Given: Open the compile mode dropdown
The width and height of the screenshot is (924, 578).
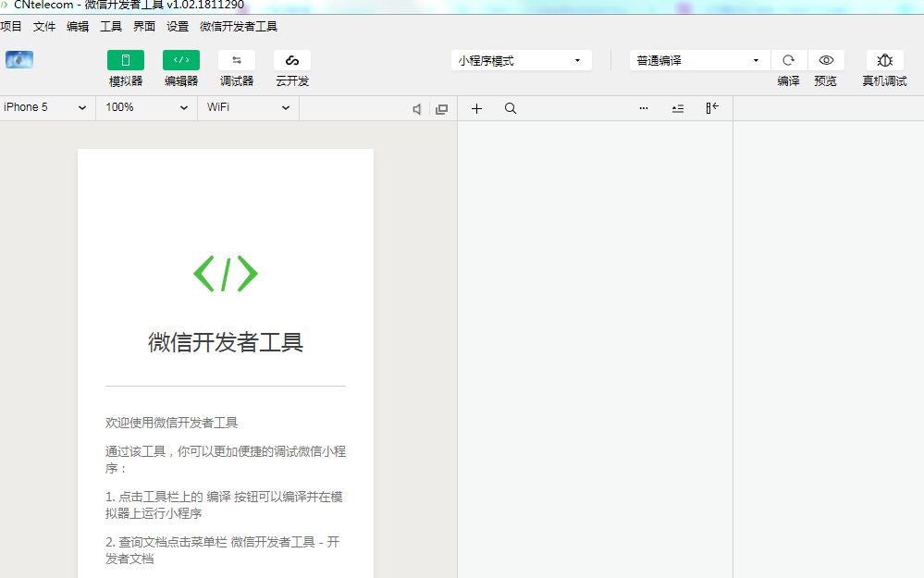Looking at the screenshot, I should tap(699, 61).
